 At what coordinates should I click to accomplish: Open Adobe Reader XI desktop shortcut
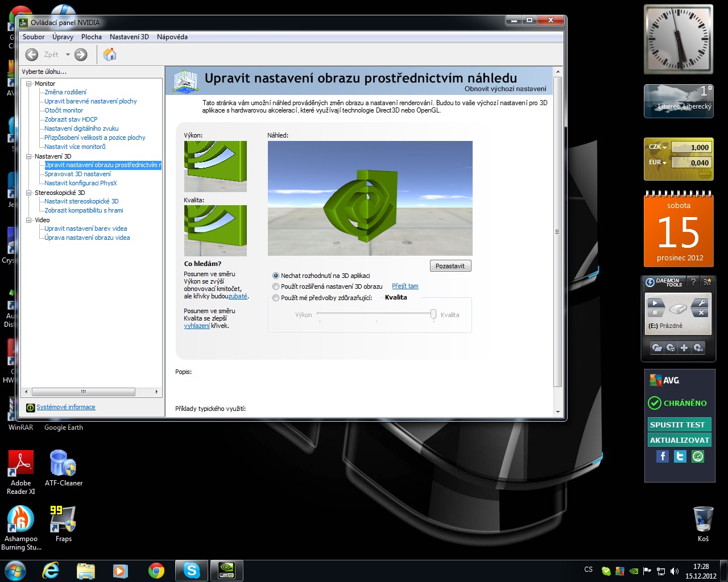[21, 472]
